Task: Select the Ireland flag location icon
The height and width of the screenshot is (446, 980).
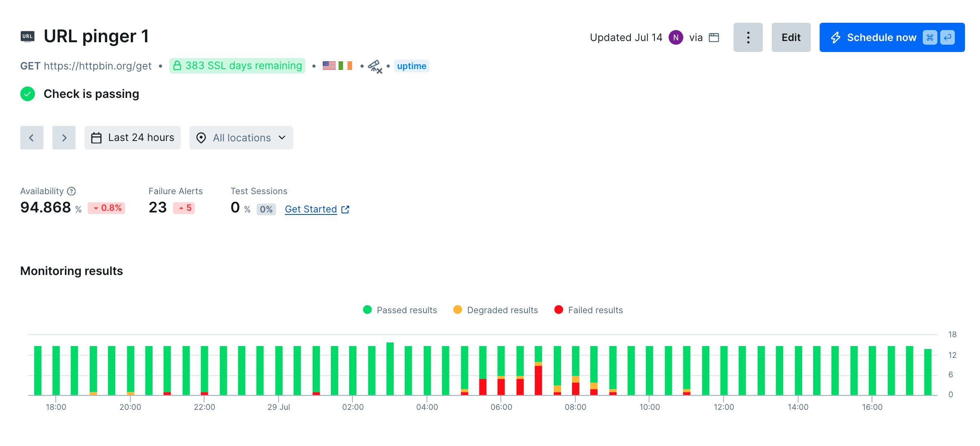Action: tap(346, 65)
